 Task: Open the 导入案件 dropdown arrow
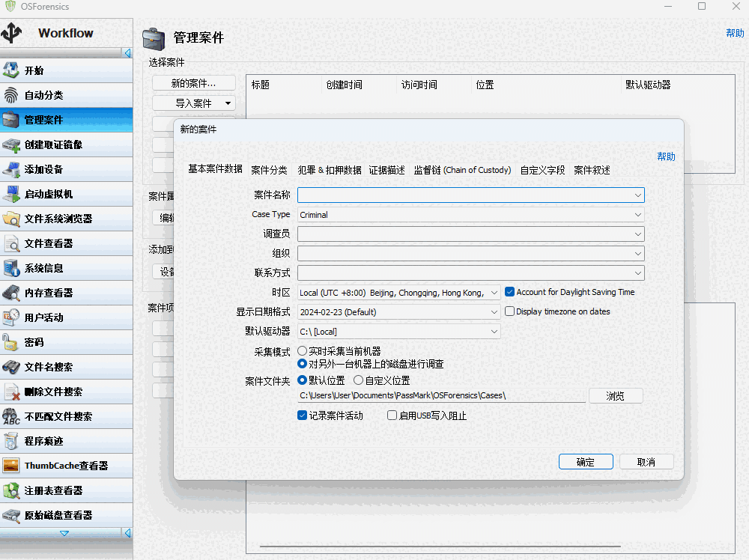(228, 103)
